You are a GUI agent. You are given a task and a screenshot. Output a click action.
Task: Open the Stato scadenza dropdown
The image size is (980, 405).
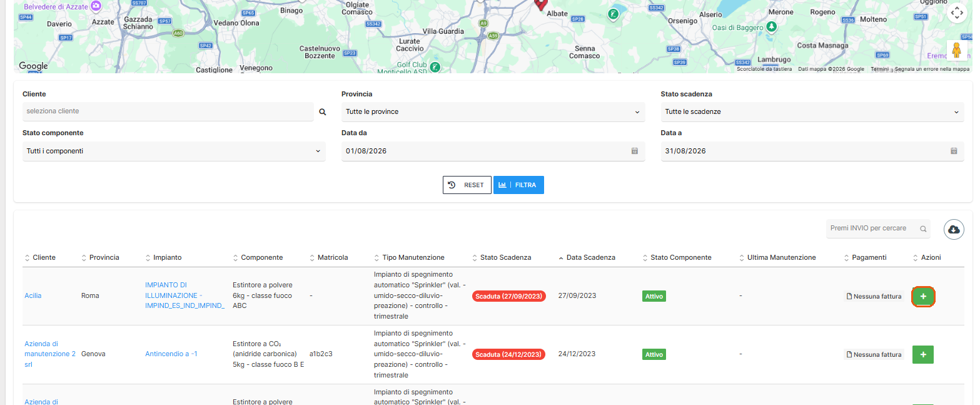pyautogui.click(x=812, y=112)
